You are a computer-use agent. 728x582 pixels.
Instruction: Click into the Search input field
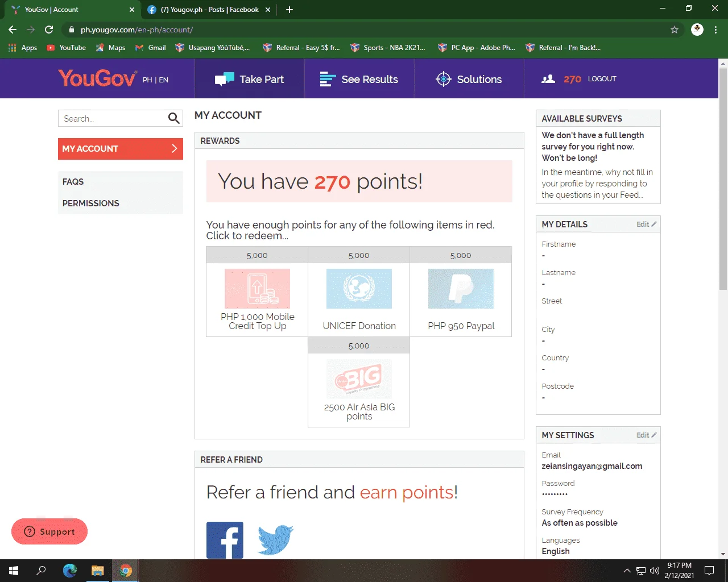pos(113,118)
